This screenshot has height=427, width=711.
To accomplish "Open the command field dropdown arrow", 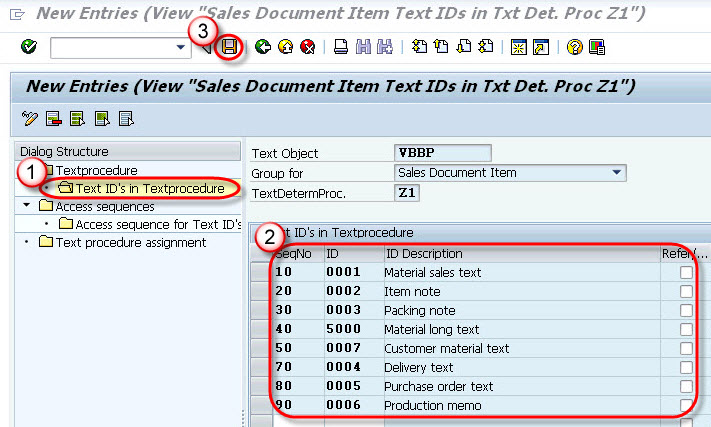I will point(180,47).
